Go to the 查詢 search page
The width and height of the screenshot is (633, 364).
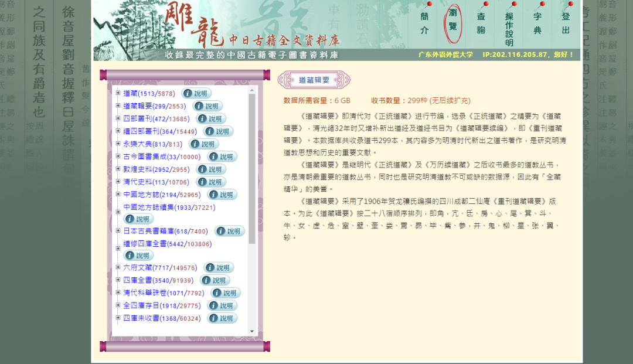[x=481, y=23]
